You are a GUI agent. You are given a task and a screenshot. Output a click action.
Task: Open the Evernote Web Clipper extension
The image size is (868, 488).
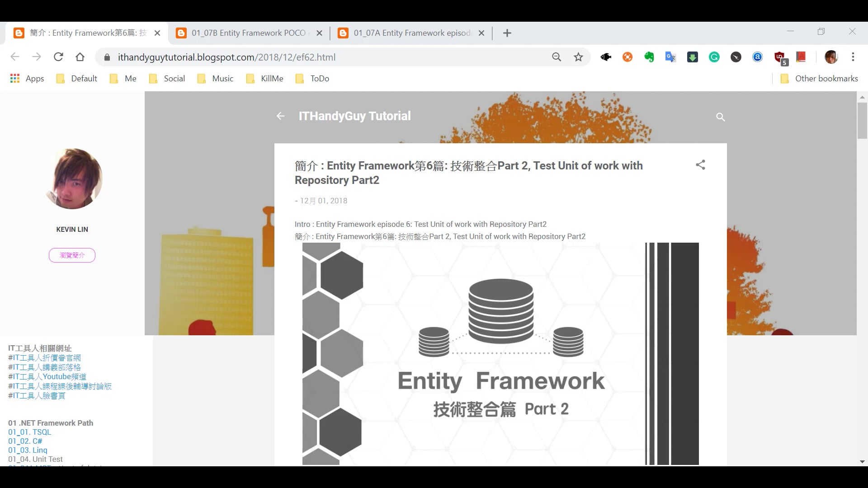(x=649, y=57)
